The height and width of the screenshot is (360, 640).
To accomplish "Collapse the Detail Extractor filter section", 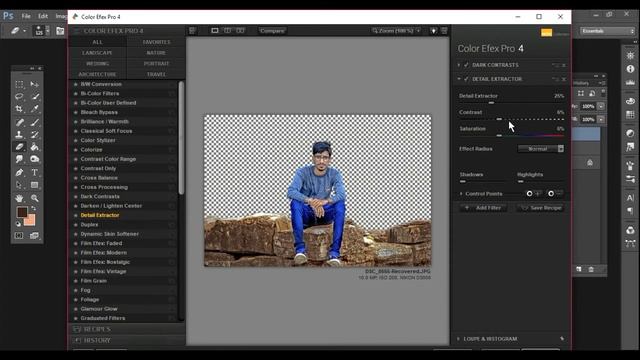I will [459, 79].
